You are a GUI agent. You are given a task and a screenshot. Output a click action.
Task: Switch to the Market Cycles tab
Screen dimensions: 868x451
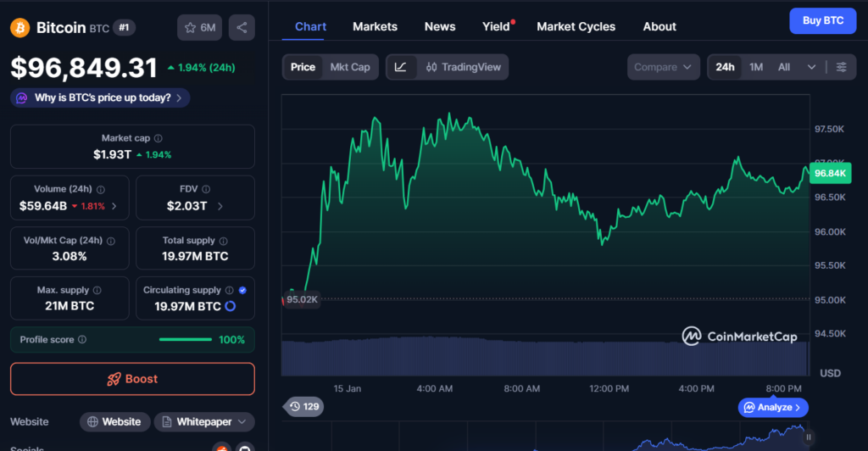point(576,26)
